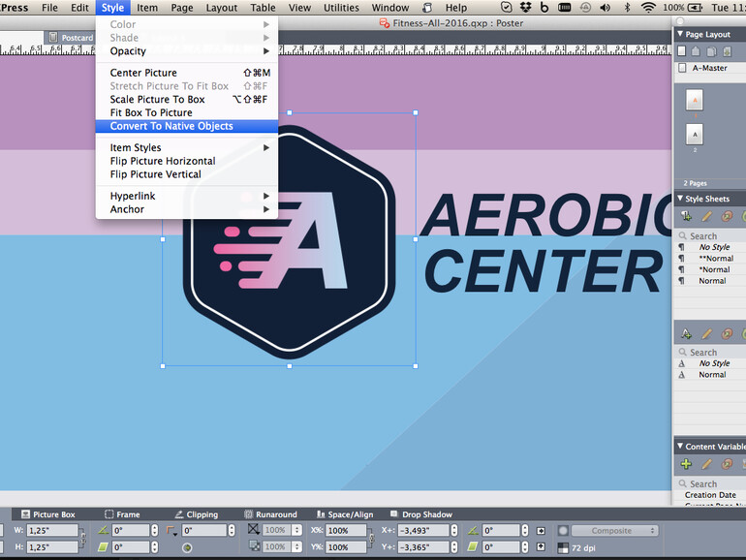The height and width of the screenshot is (560, 746).
Task: Toggle flip picture horizontal button in palette
Action: (541, 531)
